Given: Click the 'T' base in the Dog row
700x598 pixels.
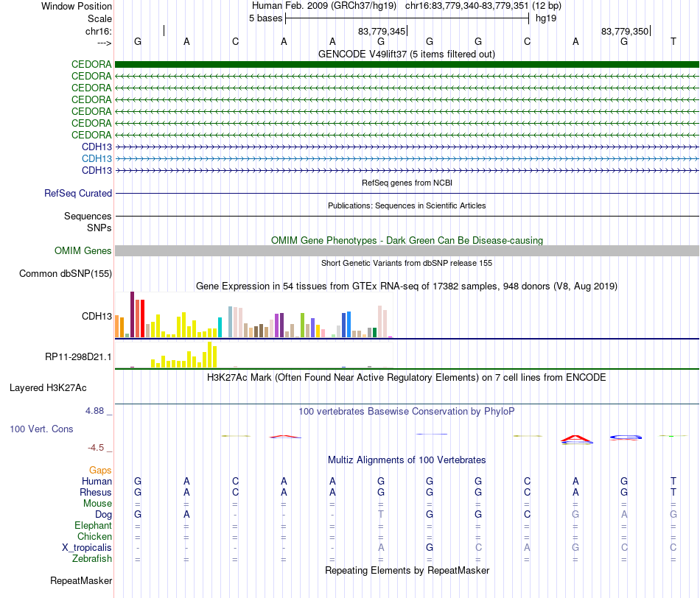Looking at the screenshot, I should [381, 514].
